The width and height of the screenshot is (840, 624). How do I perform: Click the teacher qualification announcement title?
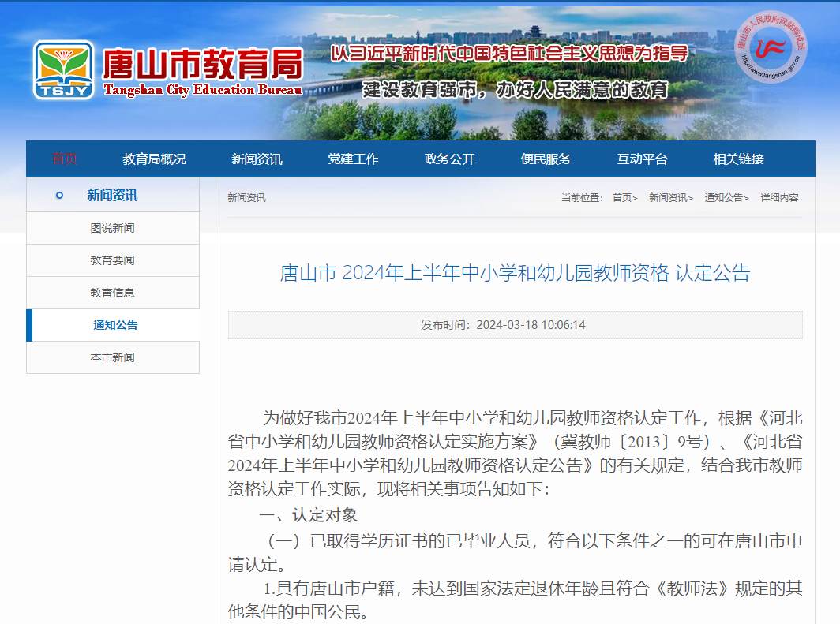515,273
